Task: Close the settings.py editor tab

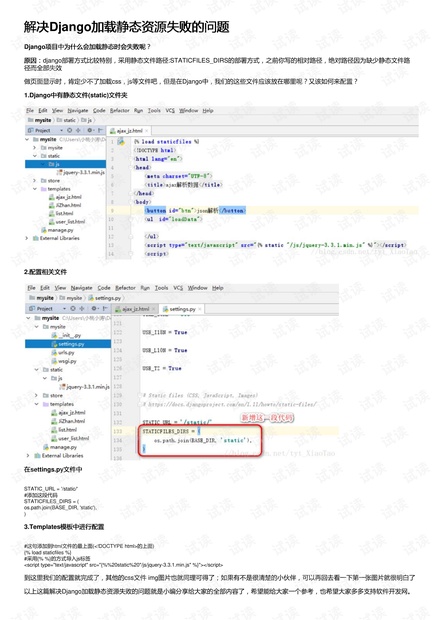Action: pos(200,309)
